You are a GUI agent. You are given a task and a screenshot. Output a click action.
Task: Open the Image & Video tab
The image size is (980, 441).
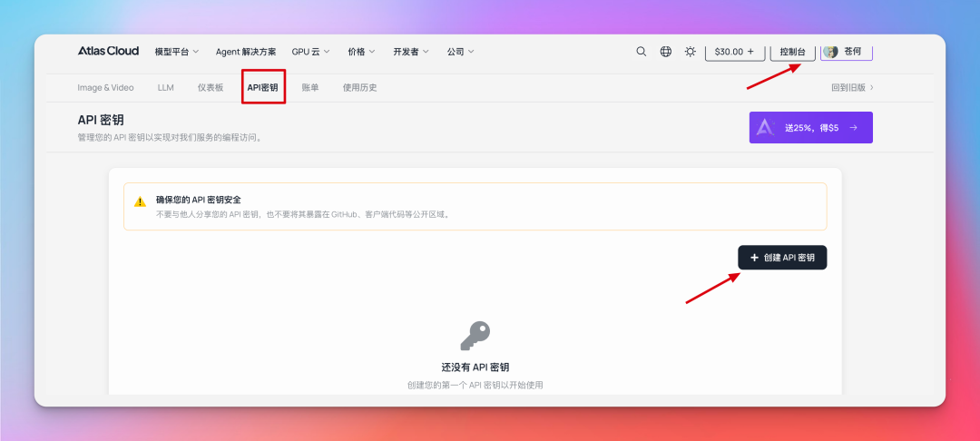click(105, 88)
